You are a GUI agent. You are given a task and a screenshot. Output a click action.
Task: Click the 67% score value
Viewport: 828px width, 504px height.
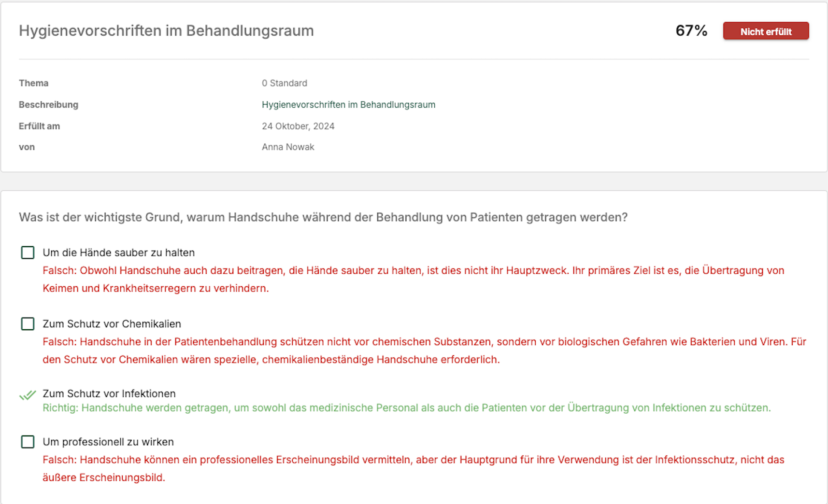tap(691, 31)
